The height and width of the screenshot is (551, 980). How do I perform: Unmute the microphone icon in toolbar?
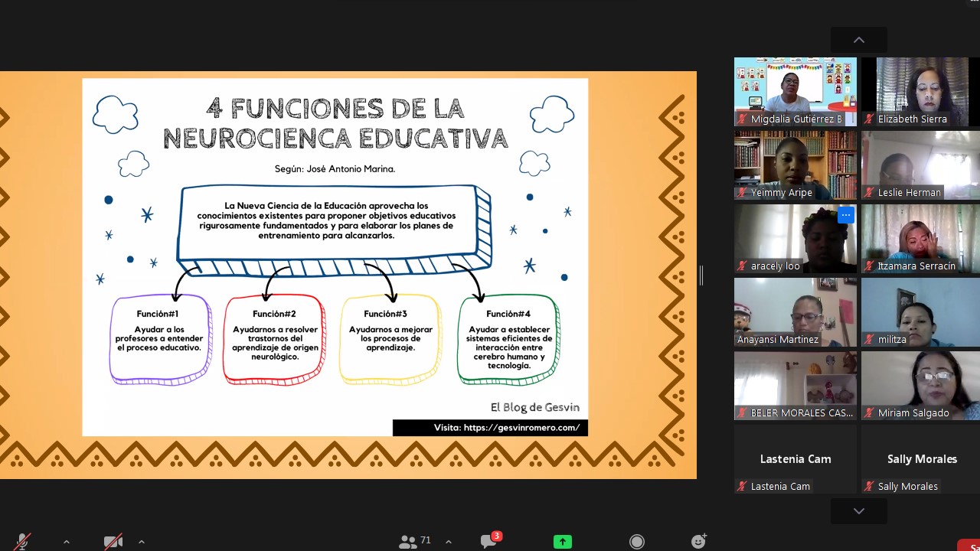tap(23, 542)
